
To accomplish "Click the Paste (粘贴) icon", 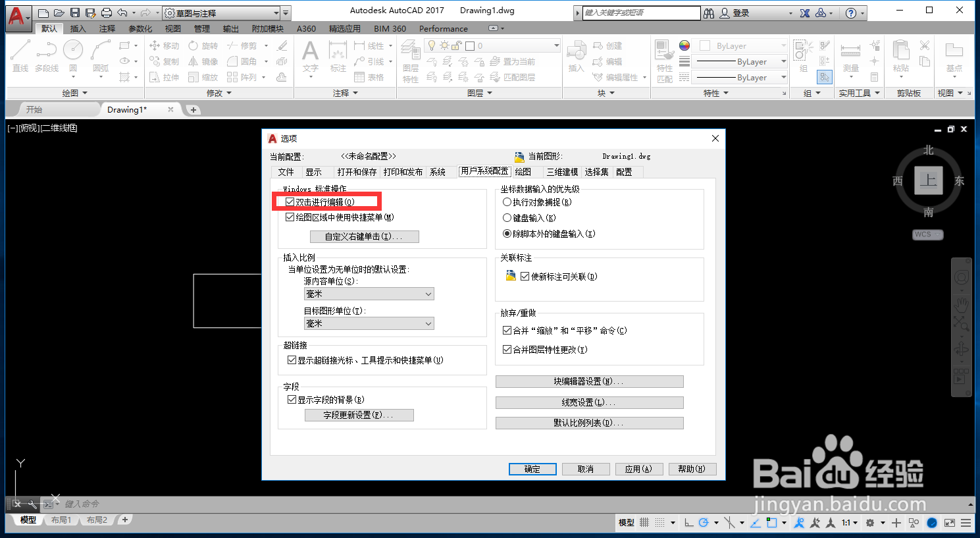I will point(901,57).
